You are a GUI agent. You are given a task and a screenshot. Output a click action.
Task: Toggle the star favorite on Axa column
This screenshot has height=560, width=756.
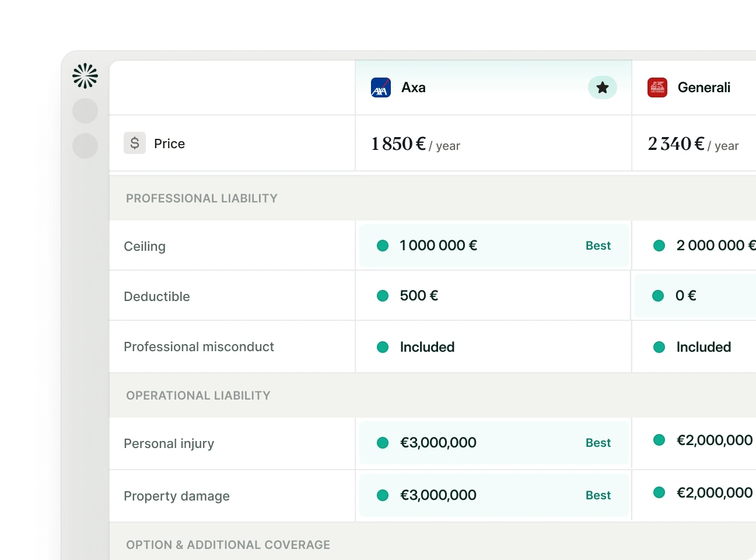603,87
